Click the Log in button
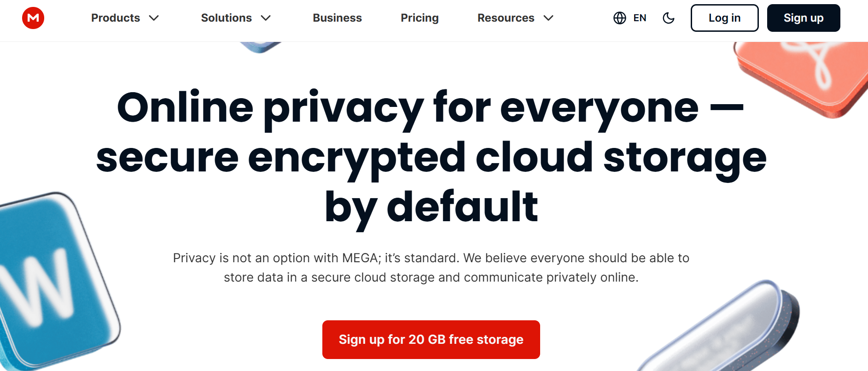This screenshot has width=868, height=371. (724, 18)
